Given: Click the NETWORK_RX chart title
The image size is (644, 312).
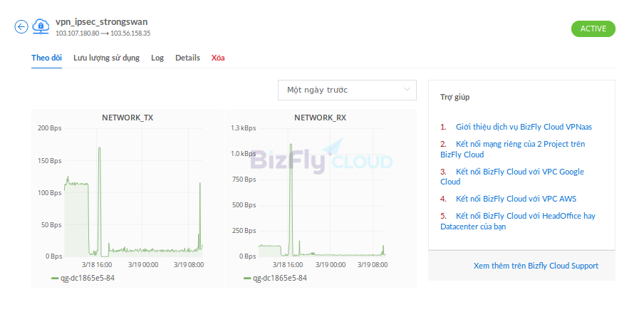Looking at the screenshot, I should [321, 118].
